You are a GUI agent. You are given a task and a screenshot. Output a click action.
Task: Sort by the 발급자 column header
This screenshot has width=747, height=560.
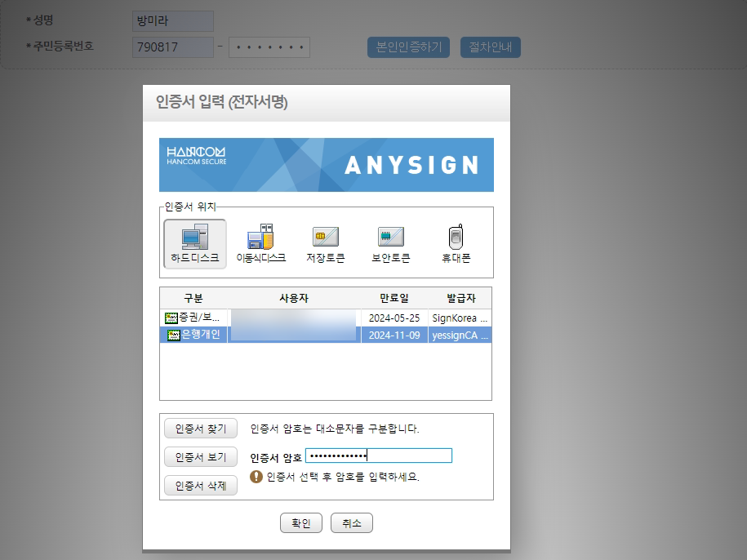tap(460, 298)
